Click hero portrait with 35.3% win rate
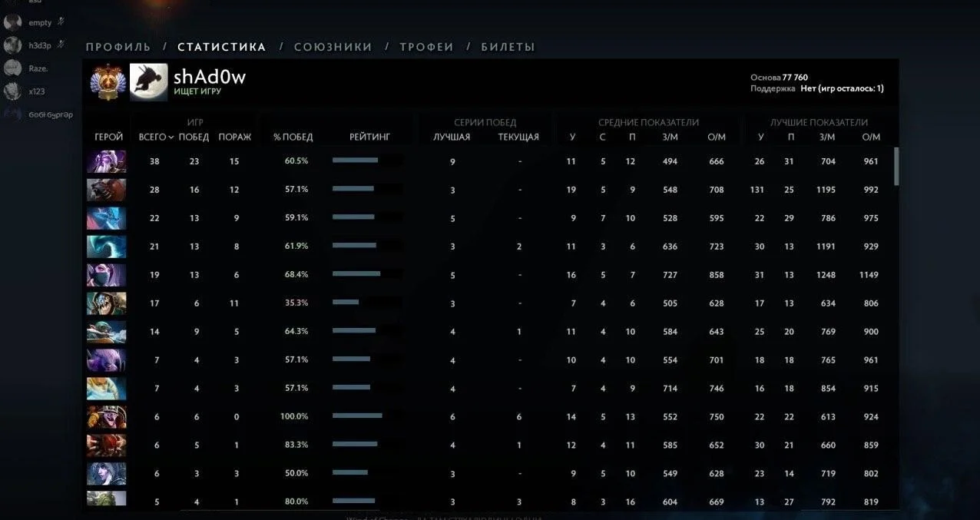980x520 pixels. [x=106, y=303]
